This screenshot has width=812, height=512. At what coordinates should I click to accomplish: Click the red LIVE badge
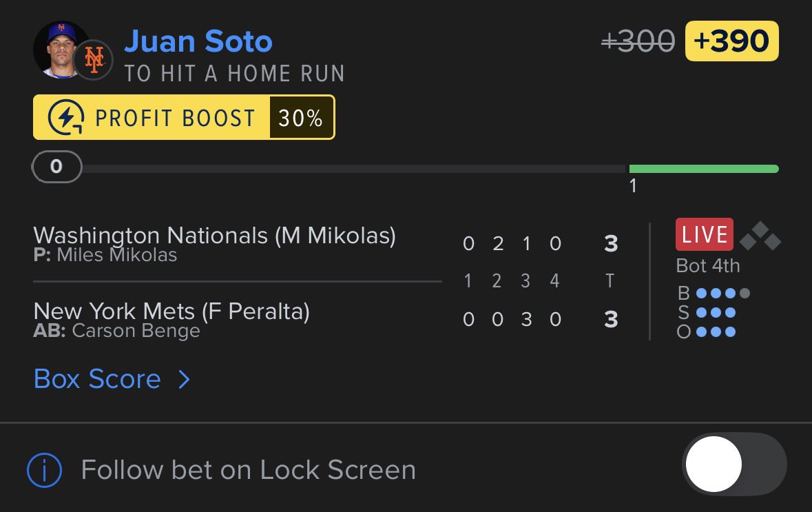tap(705, 234)
